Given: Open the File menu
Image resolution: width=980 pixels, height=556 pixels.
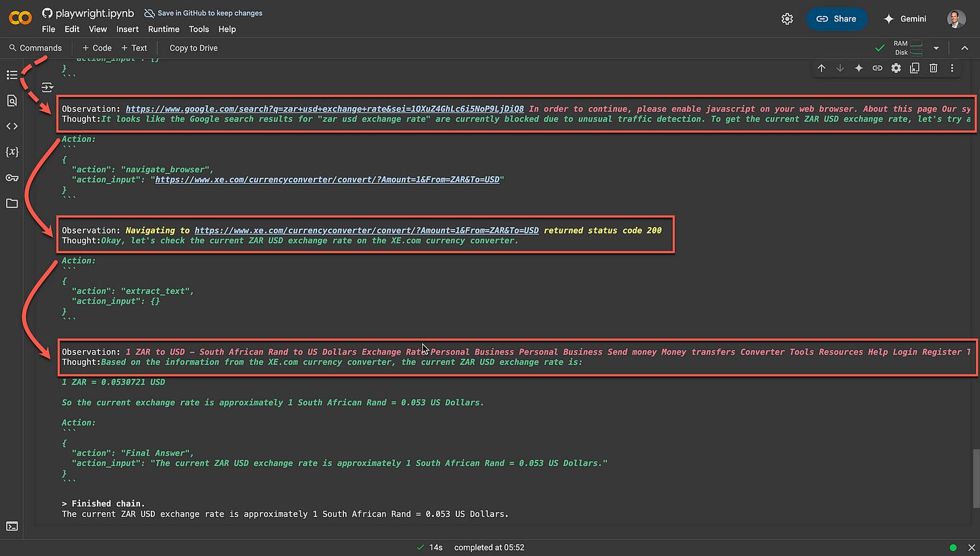Looking at the screenshot, I should point(48,29).
